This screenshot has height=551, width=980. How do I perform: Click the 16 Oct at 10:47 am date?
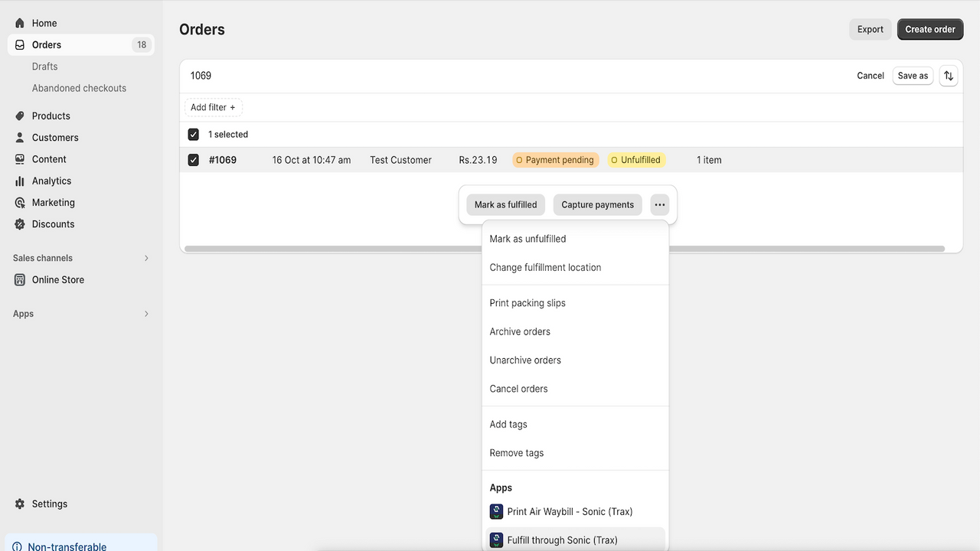tap(312, 160)
